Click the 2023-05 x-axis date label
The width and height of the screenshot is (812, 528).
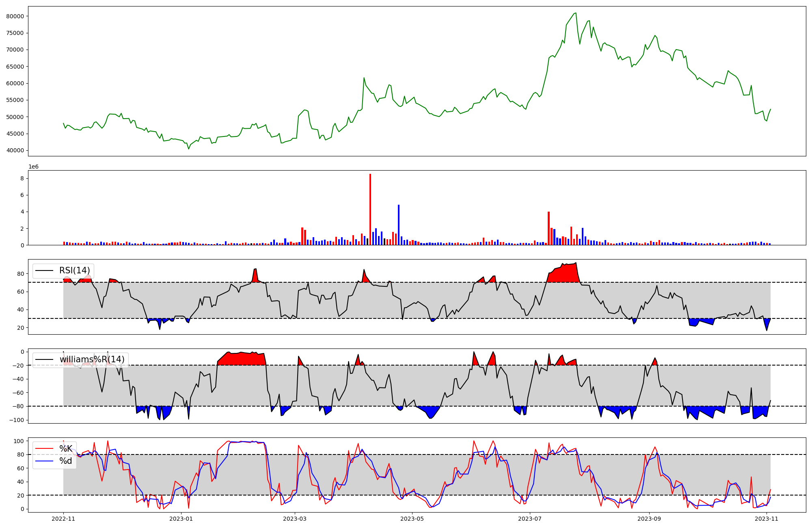412,519
